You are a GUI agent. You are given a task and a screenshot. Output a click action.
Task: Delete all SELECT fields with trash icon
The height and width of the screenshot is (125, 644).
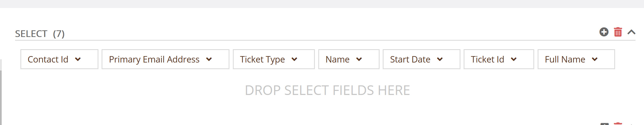(x=618, y=32)
